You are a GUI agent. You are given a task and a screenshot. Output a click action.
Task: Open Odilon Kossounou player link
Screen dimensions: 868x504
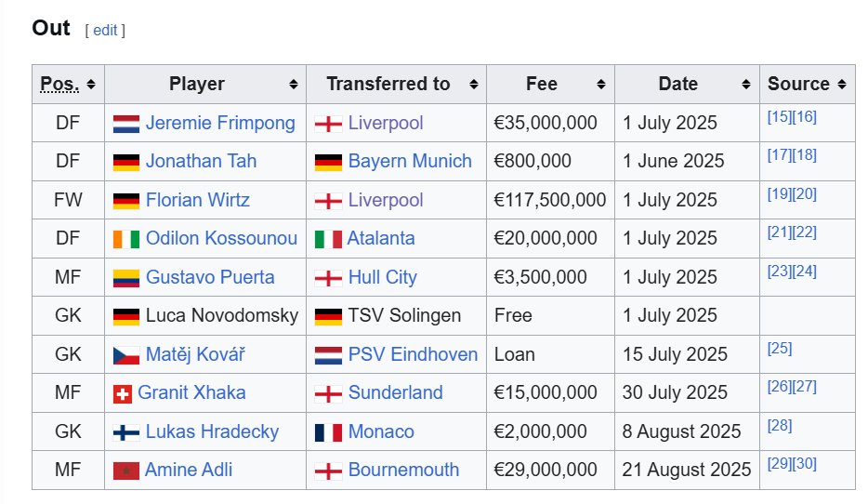[221, 238]
